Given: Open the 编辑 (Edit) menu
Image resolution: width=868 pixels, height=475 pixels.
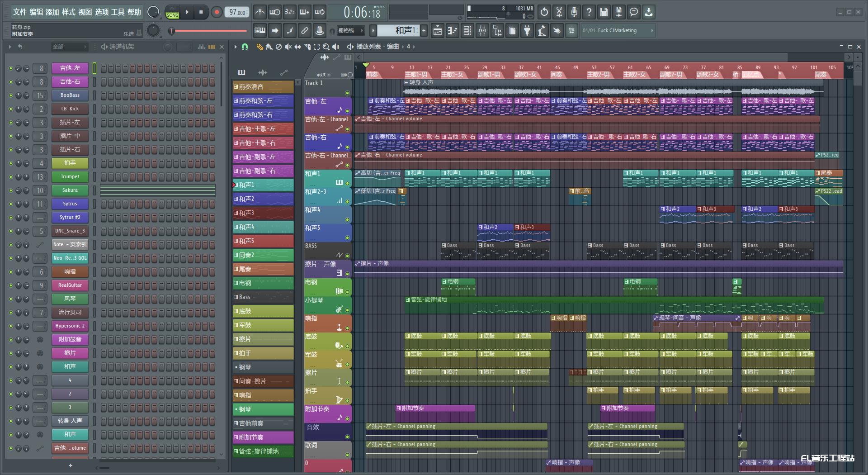Looking at the screenshot, I should [x=37, y=12].
